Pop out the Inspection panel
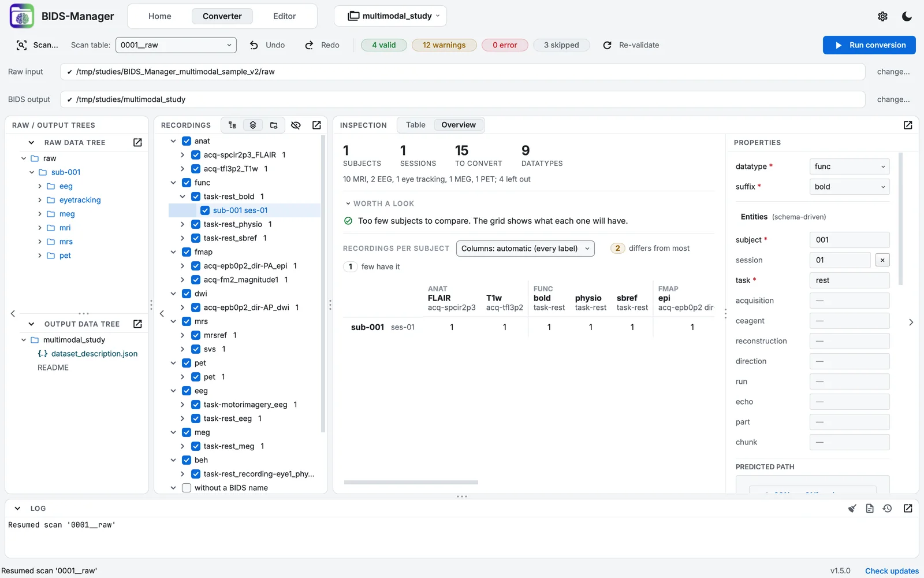 coord(908,125)
